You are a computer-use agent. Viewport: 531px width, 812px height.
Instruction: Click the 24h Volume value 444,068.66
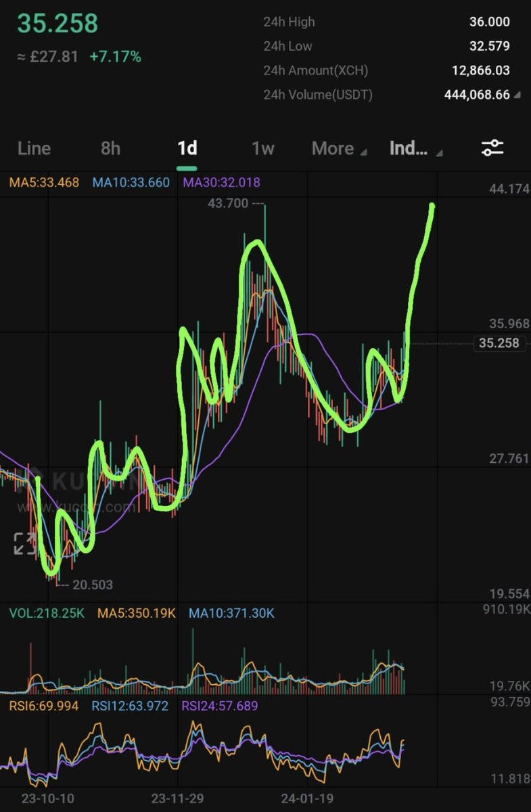pos(477,95)
